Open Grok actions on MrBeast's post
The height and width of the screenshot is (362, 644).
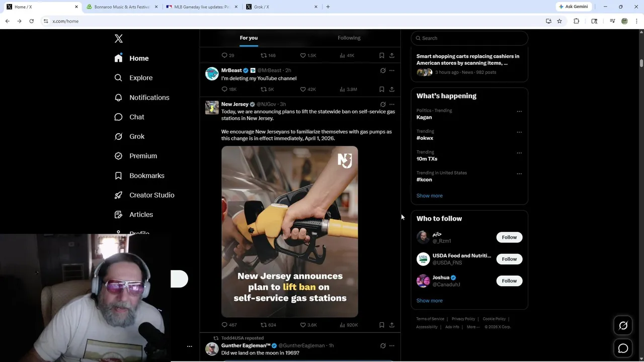[383, 70]
